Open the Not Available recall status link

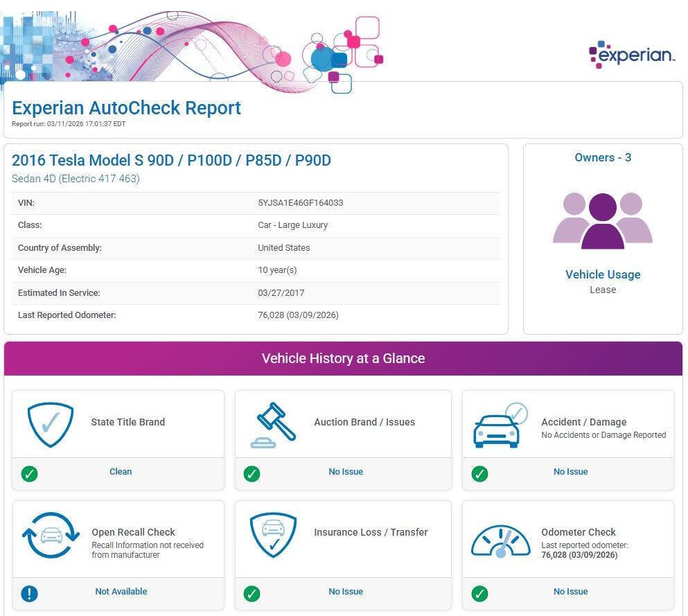(121, 592)
